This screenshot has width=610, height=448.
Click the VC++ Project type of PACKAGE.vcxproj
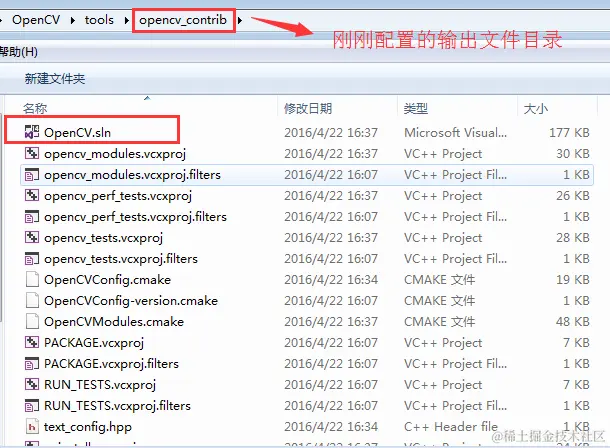pyautogui.click(x=443, y=343)
